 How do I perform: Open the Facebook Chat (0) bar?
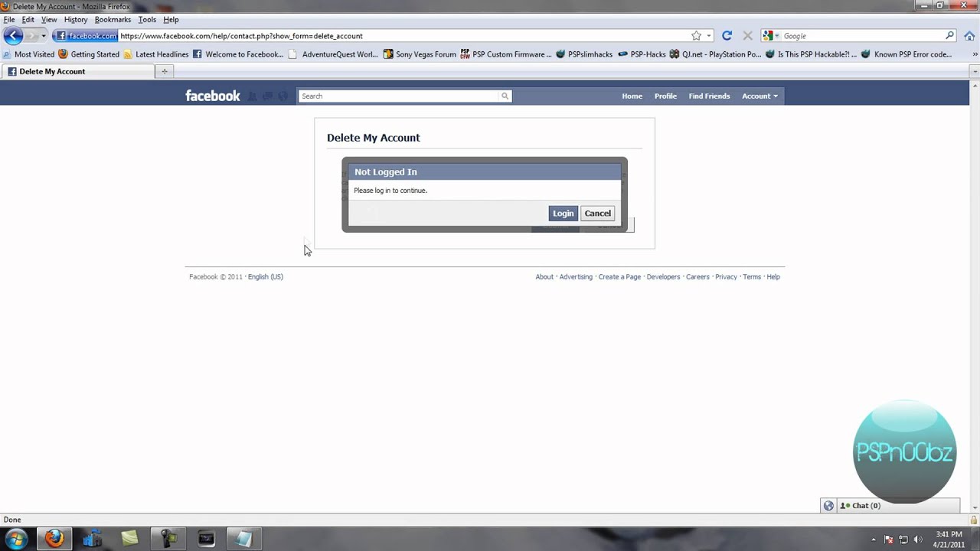point(898,506)
